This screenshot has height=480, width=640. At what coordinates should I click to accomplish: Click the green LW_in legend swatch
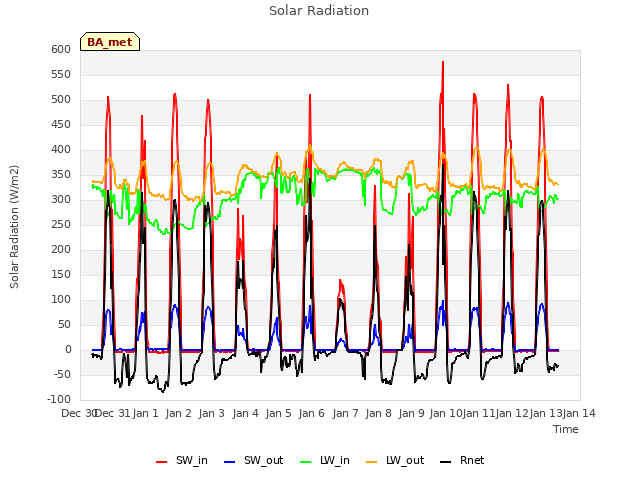point(306,462)
